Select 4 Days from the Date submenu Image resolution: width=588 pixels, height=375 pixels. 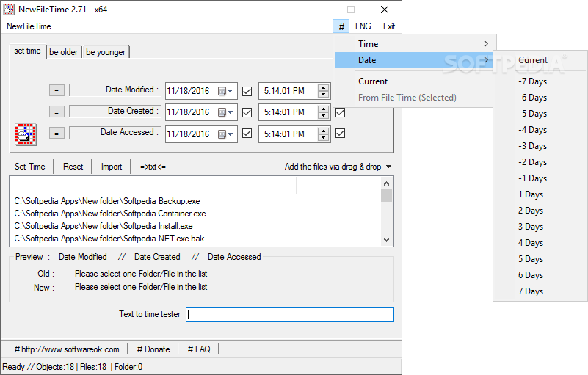[540, 243]
